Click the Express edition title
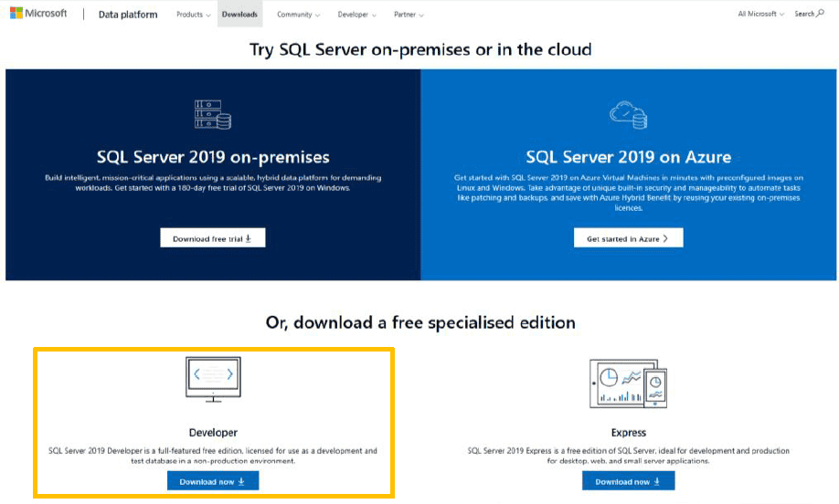Image resolution: width=839 pixels, height=504 pixels. pyautogui.click(x=628, y=433)
